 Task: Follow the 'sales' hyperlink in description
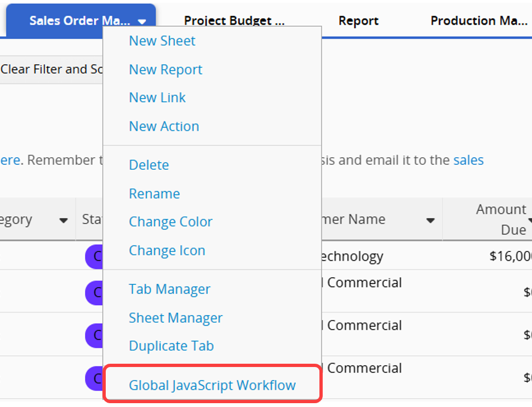tap(468, 160)
